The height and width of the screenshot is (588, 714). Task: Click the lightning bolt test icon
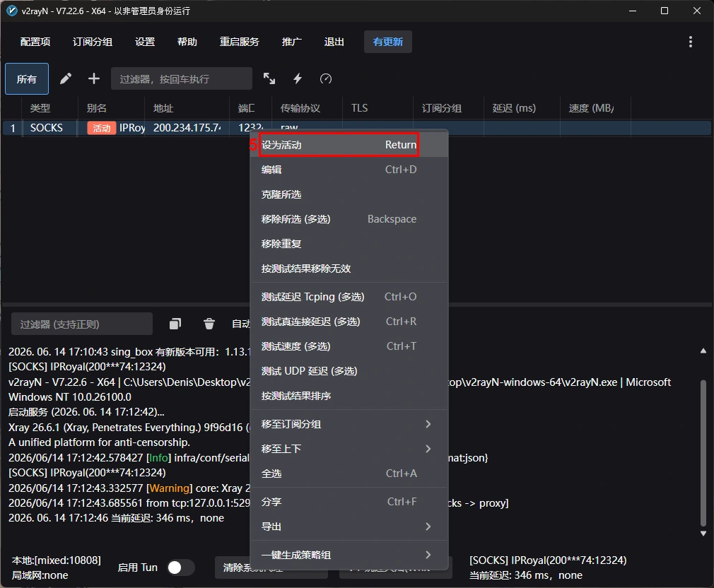pos(298,78)
